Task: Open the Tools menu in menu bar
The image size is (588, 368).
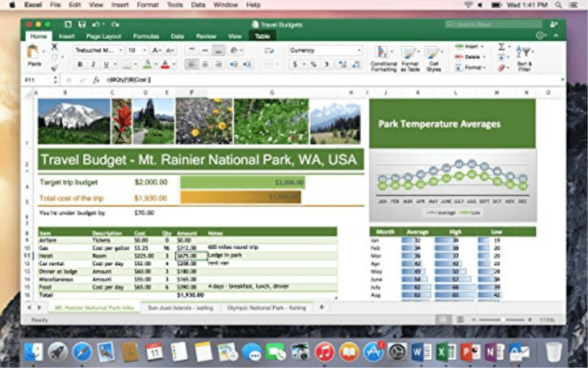Action: pyautogui.click(x=175, y=5)
